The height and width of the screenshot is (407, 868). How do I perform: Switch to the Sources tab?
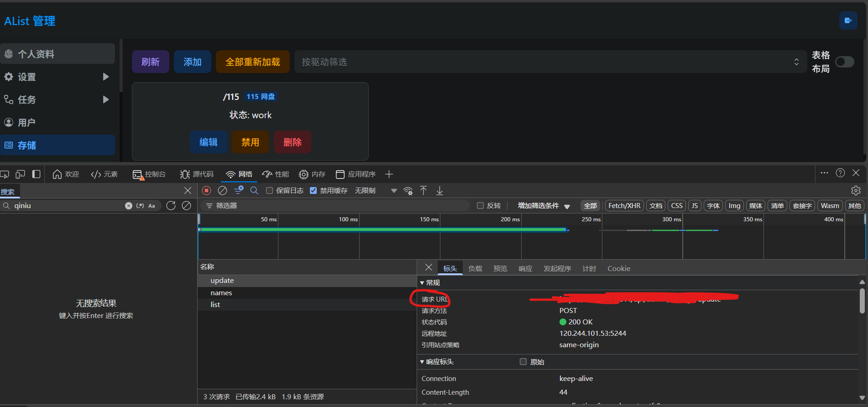pos(197,174)
